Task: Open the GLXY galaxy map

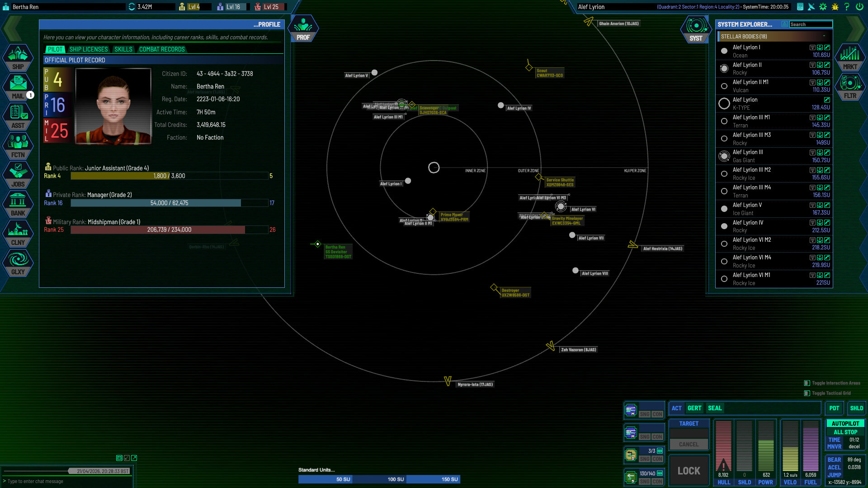Action: pos(18,263)
